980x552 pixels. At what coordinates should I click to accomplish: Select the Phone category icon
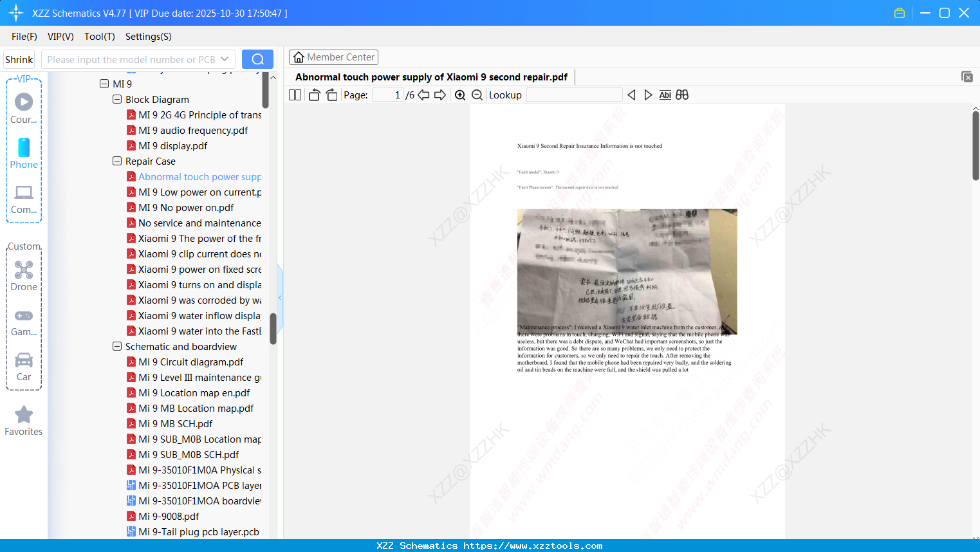tap(24, 154)
